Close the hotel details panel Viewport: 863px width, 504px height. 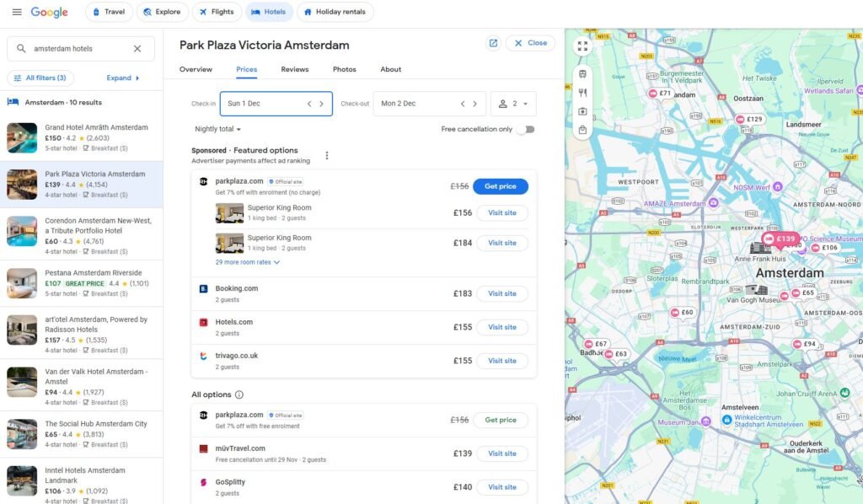click(531, 43)
